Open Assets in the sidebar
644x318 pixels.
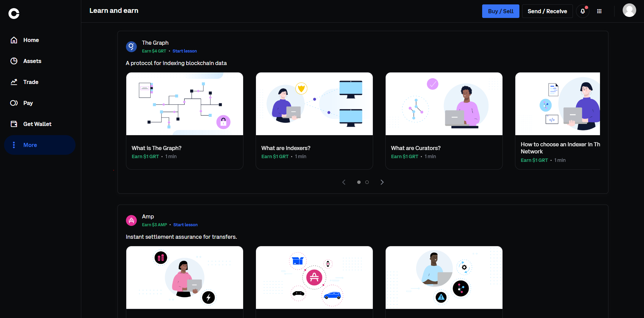tap(41, 61)
